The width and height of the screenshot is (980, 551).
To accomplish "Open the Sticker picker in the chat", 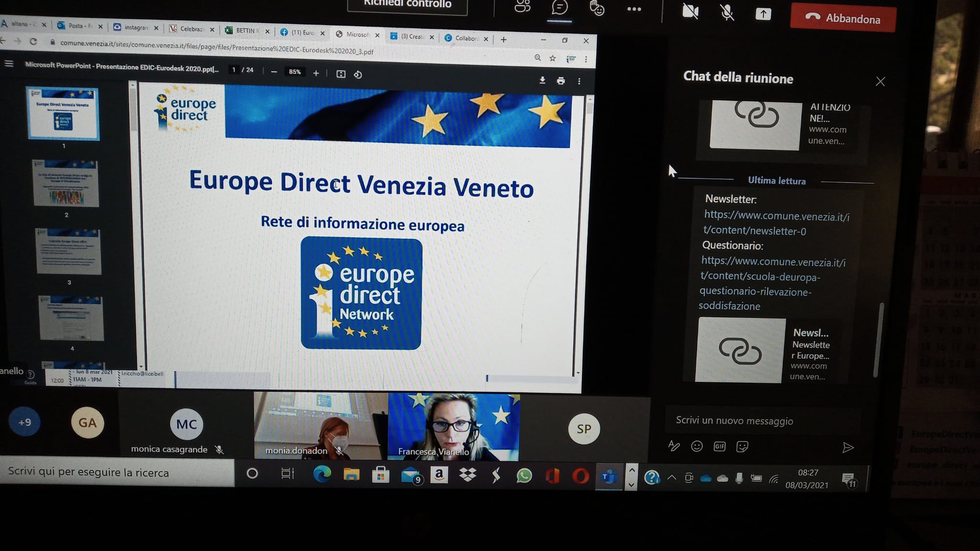I will point(742,447).
